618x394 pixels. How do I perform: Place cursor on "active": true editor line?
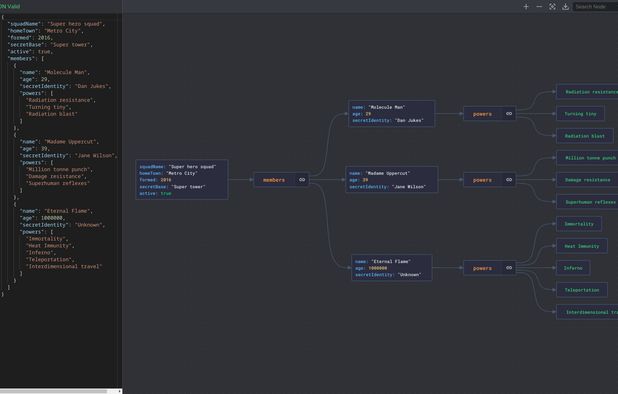pyautogui.click(x=30, y=52)
